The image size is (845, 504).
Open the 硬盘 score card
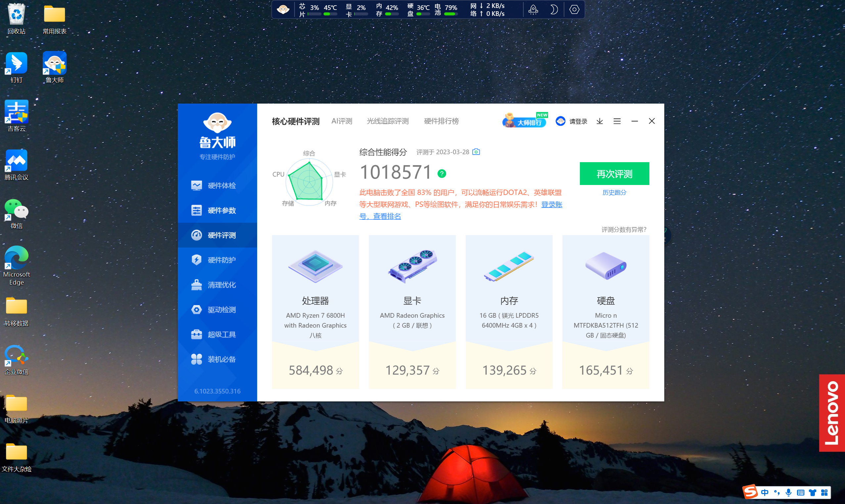click(606, 312)
